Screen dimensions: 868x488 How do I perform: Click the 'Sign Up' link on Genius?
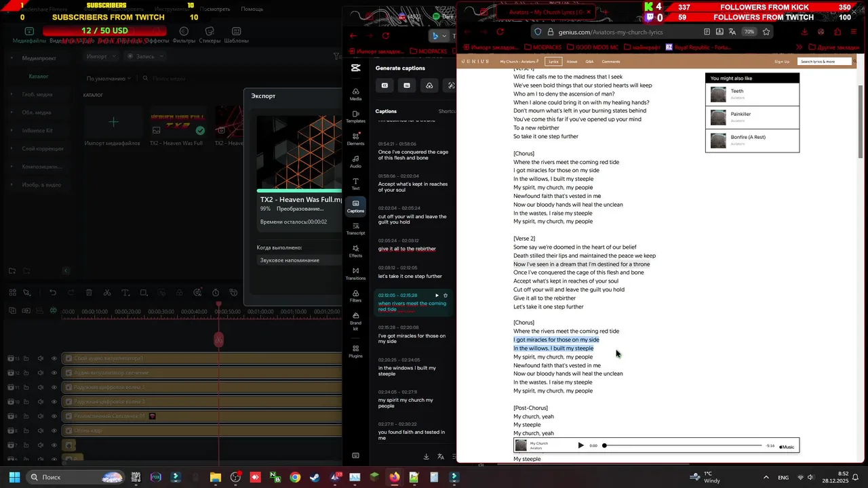click(x=782, y=62)
